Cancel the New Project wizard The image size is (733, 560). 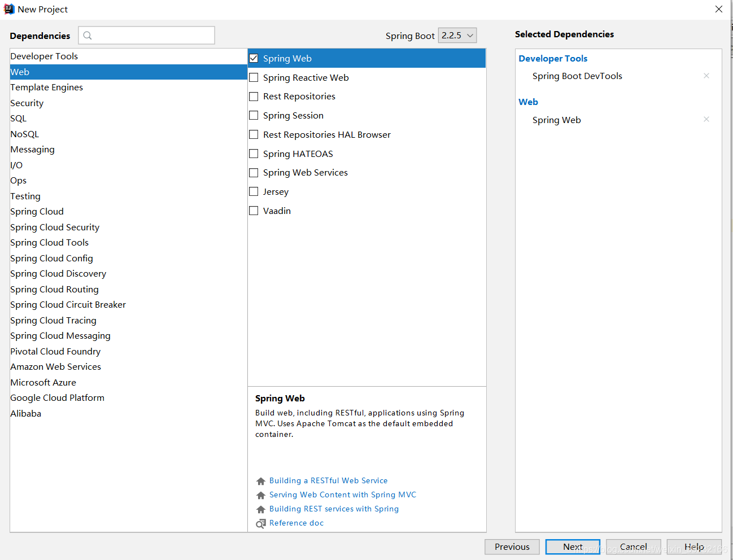pos(634,546)
